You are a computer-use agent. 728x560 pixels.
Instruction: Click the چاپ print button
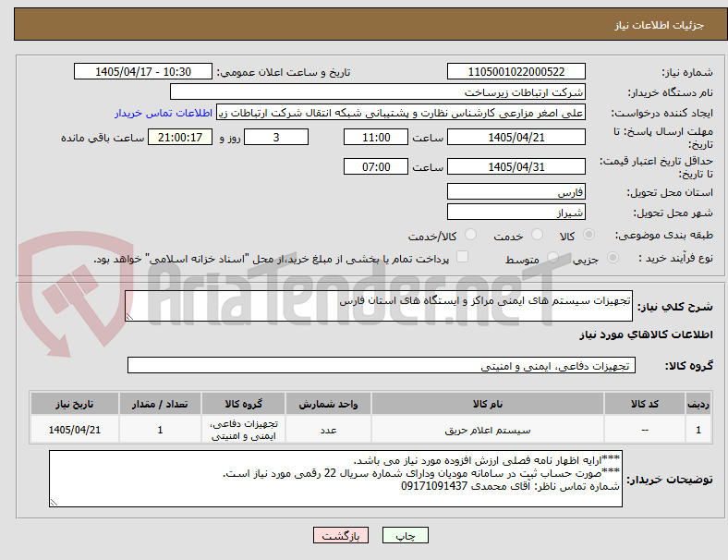point(405,535)
